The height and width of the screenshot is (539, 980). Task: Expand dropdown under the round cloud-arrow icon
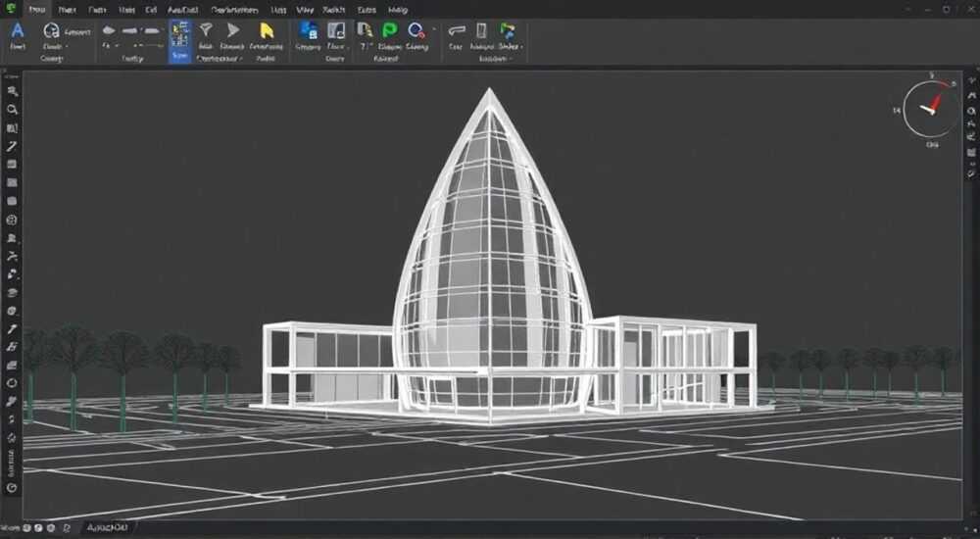(67, 46)
